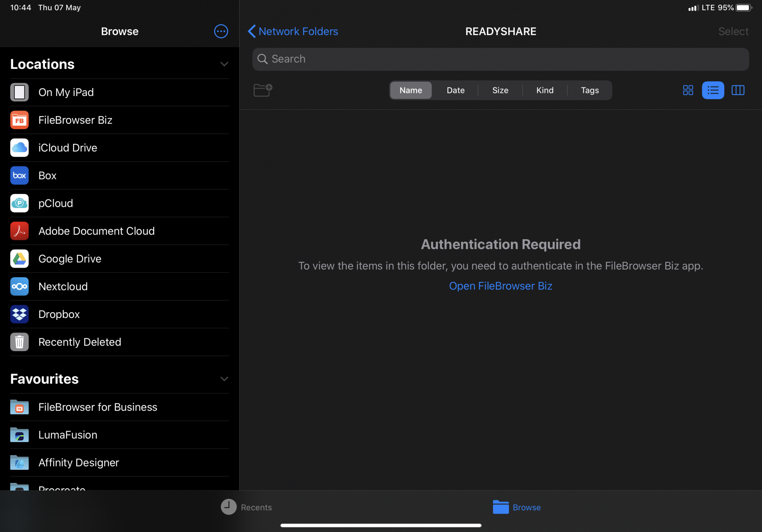The height and width of the screenshot is (532, 762).
Task: Sort files by Kind
Action: pyautogui.click(x=545, y=90)
